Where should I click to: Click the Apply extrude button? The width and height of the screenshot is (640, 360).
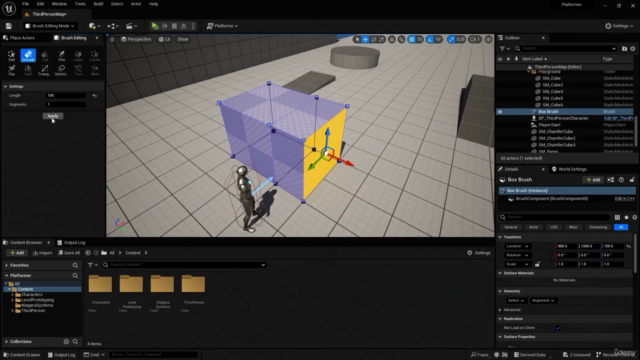[53, 116]
